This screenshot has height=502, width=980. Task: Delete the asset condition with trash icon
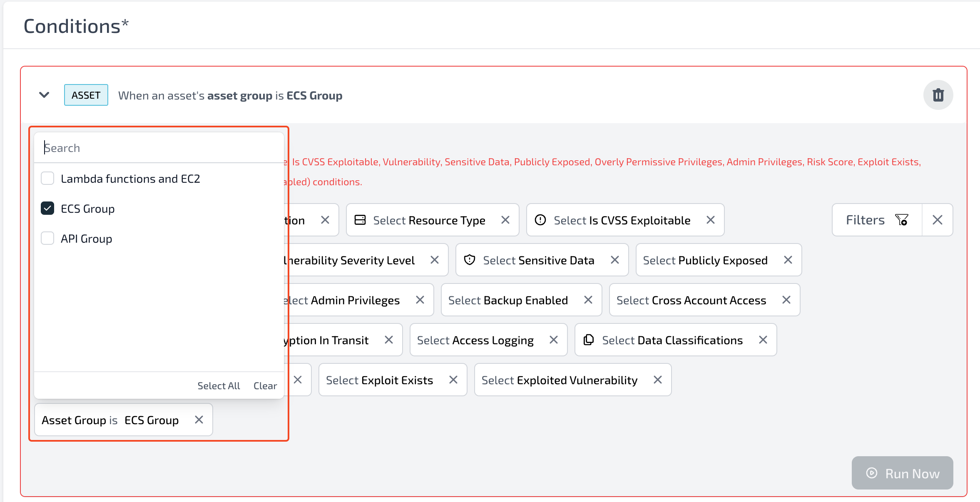tap(938, 95)
